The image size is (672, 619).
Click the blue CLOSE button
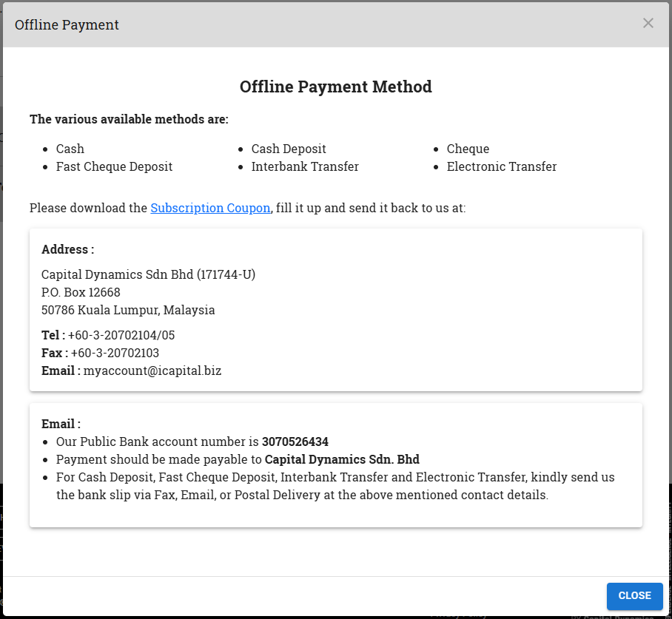click(634, 595)
